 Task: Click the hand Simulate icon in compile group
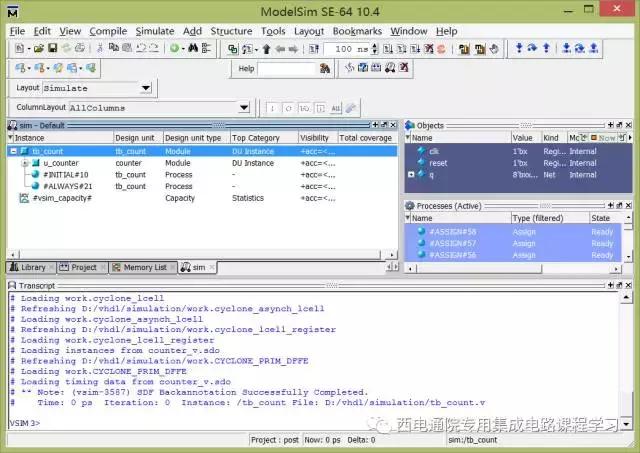[494, 49]
